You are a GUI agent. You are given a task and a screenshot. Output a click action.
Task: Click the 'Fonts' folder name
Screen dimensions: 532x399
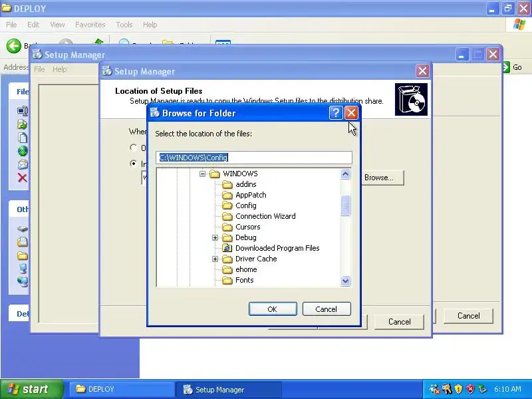click(244, 280)
